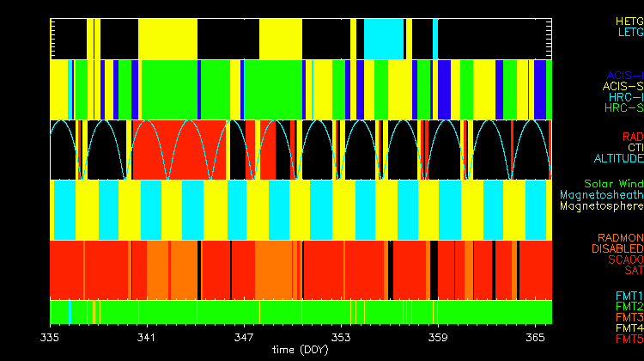Screen dimensions: 644x361
Task: Select the HRC-S legend entry
Action: point(623,108)
